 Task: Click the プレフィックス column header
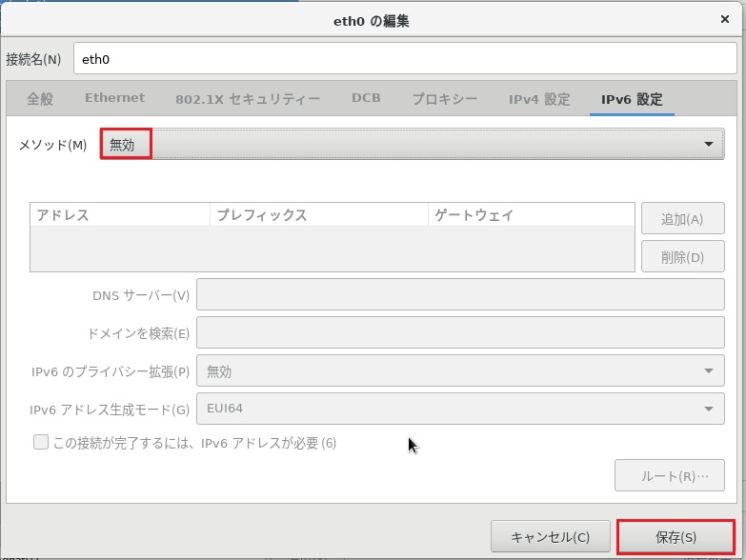click(319, 215)
